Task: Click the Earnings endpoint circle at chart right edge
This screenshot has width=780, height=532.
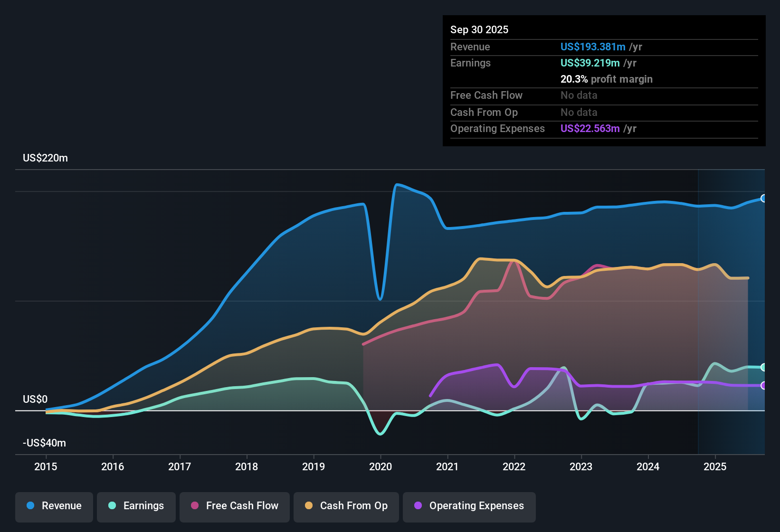Action: click(764, 367)
